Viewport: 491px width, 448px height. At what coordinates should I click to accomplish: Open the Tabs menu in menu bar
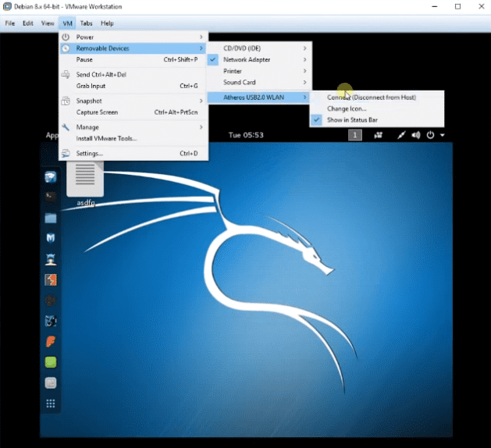coord(86,23)
